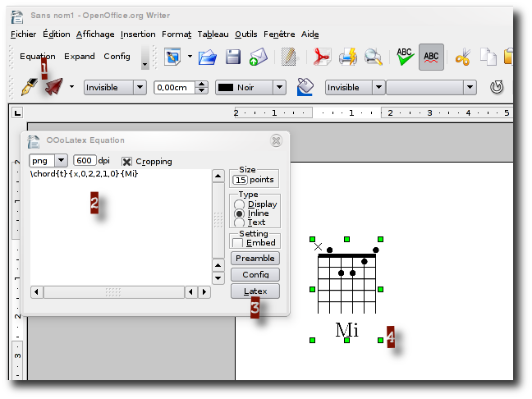The height and width of the screenshot is (399, 532).
Task: Click the editor vertical scrollbar up arrow
Action: tap(218, 176)
